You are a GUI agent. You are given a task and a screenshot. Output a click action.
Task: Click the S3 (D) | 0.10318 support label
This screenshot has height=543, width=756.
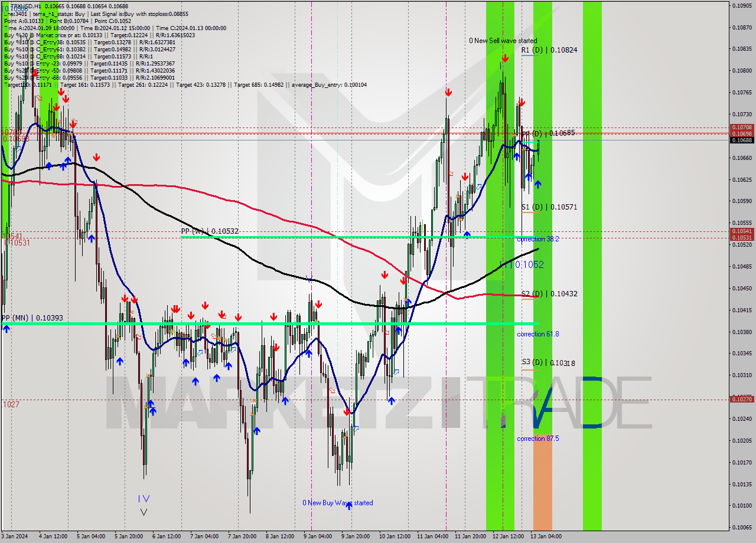[548, 362]
